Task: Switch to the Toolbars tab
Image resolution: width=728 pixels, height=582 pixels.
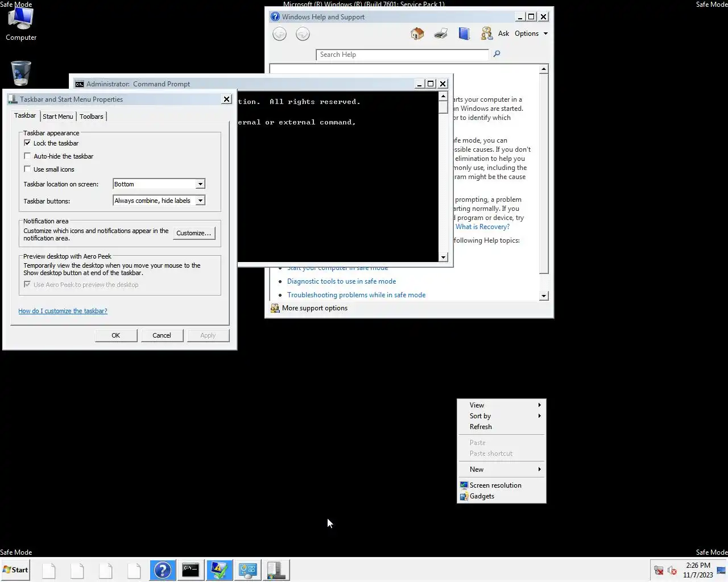Action: (x=92, y=117)
